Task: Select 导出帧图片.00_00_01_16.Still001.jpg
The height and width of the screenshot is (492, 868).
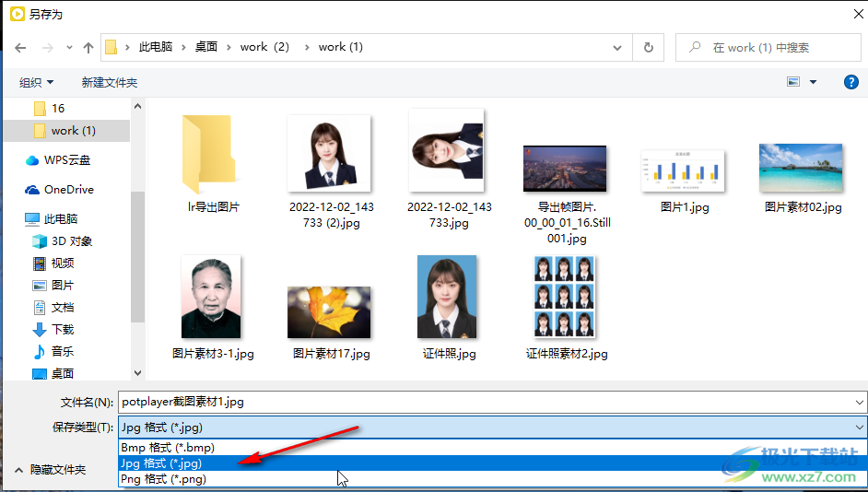Action: pyautogui.click(x=567, y=193)
